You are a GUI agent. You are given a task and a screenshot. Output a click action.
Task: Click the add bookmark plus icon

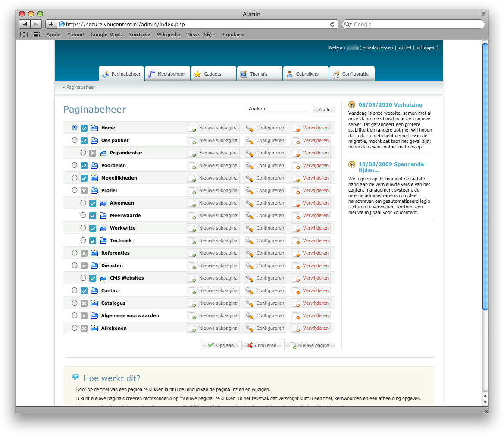coord(51,25)
